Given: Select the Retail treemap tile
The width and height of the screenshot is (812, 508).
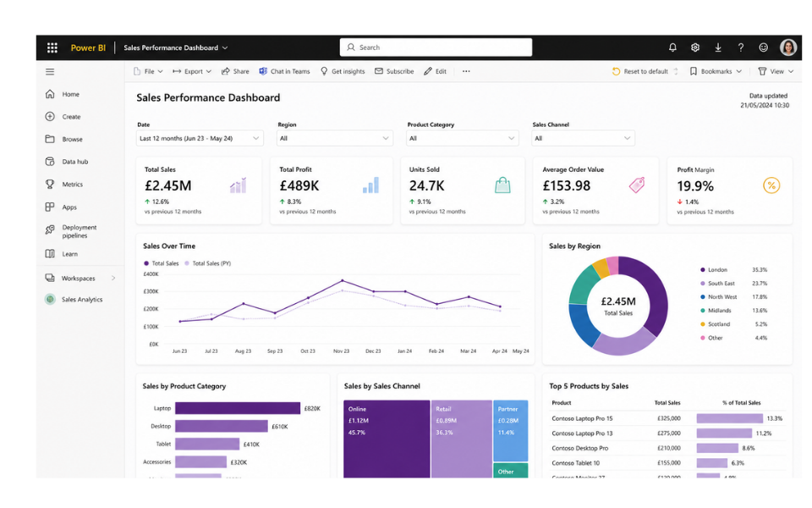Looking at the screenshot, I should click(462, 439).
